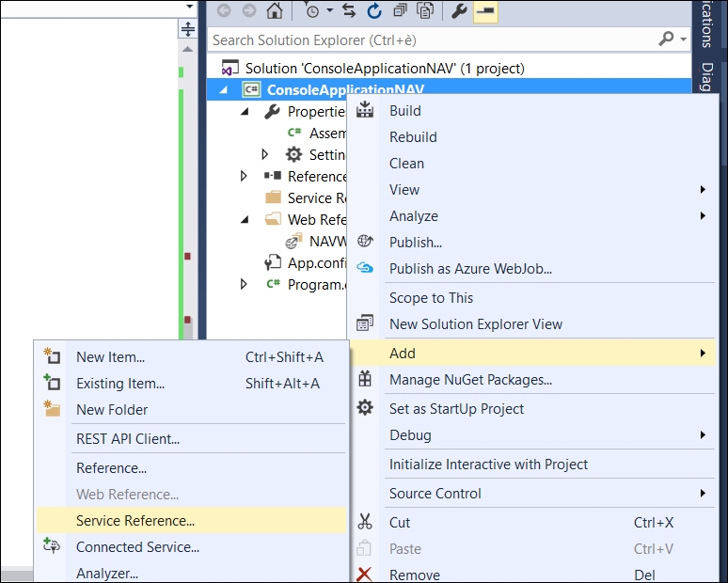
Task: Open the Analyze submenu
Action: pyautogui.click(x=533, y=216)
